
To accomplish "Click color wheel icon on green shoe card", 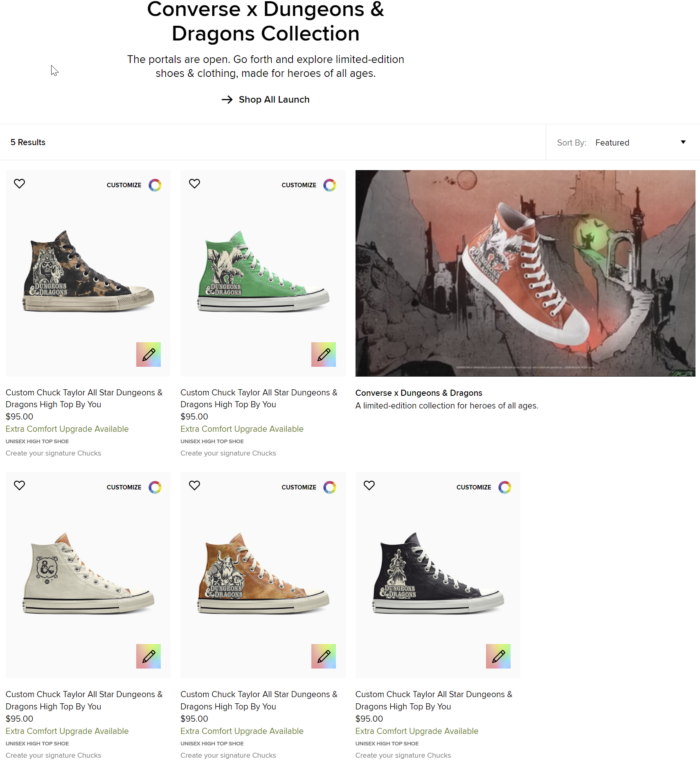I will [x=330, y=185].
